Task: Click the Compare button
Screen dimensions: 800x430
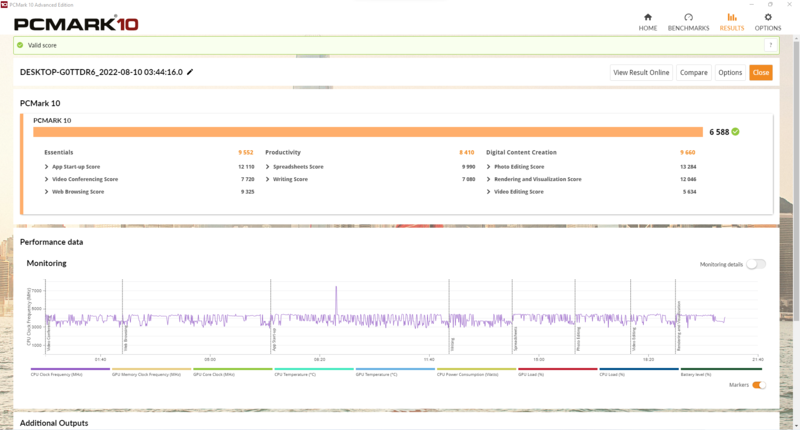Action: tap(694, 72)
